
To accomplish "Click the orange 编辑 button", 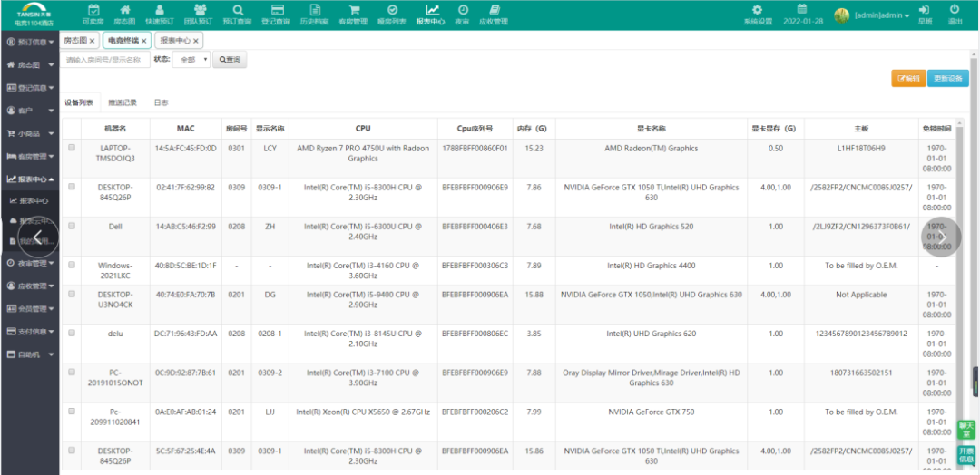I will [908, 78].
